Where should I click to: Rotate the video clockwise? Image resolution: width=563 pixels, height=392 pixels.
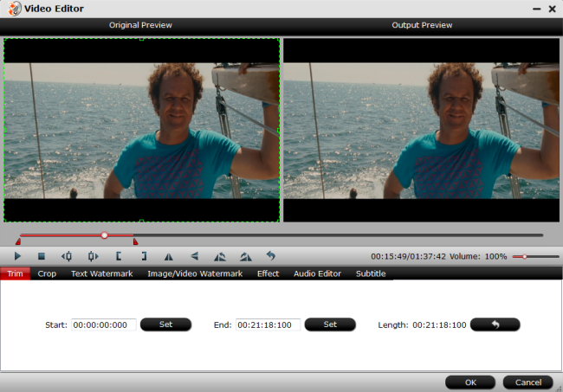[x=246, y=256]
